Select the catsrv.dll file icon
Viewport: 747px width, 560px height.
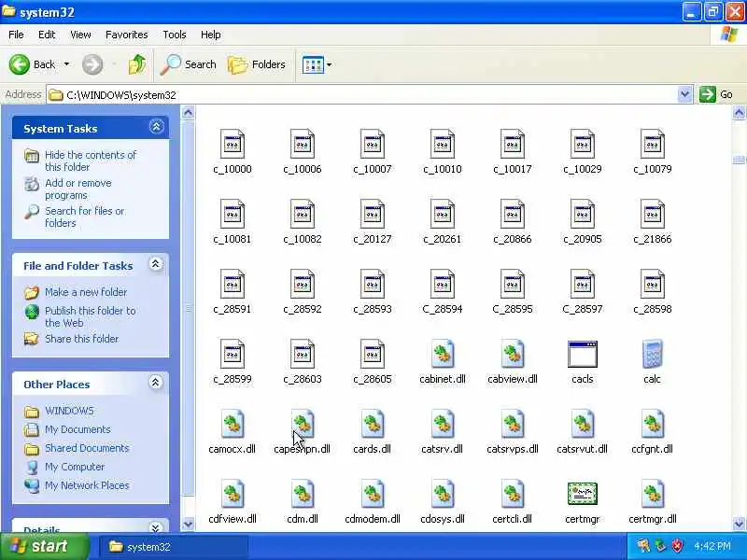pos(442,425)
